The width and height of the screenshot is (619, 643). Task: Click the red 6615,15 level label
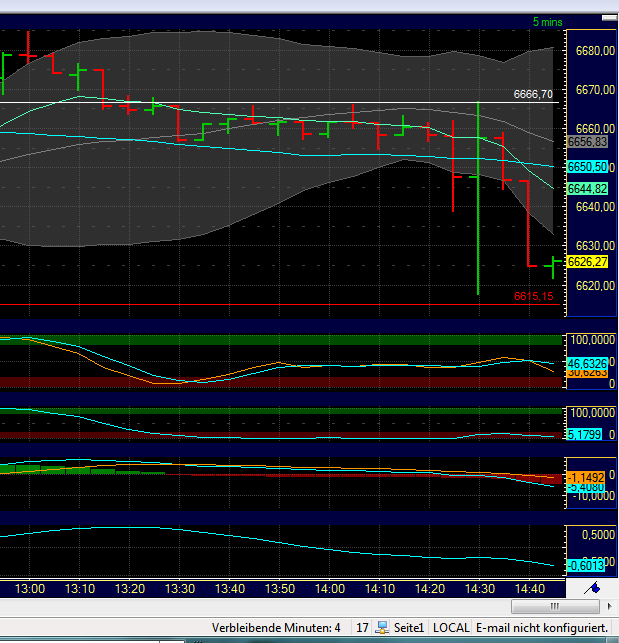click(x=533, y=296)
